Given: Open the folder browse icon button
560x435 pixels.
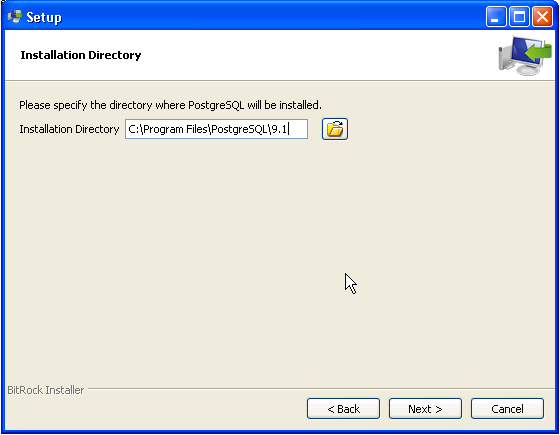Looking at the screenshot, I should coord(335,129).
